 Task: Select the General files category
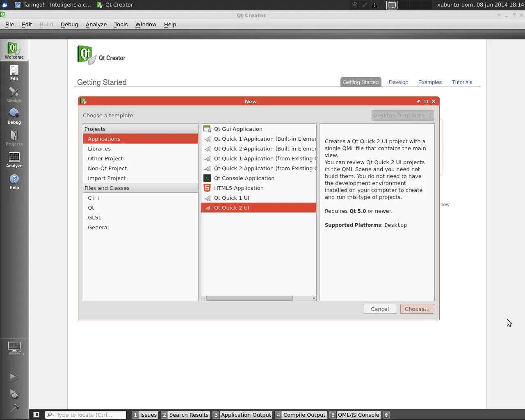[141, 227]
